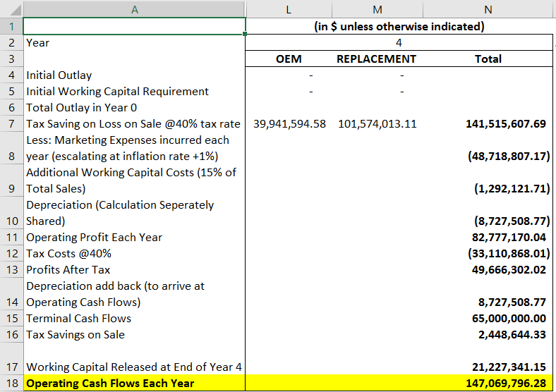Select Replacement value 101,574,013.11
Viewport: 556px width, 392px height.
(x=377, y=124)
